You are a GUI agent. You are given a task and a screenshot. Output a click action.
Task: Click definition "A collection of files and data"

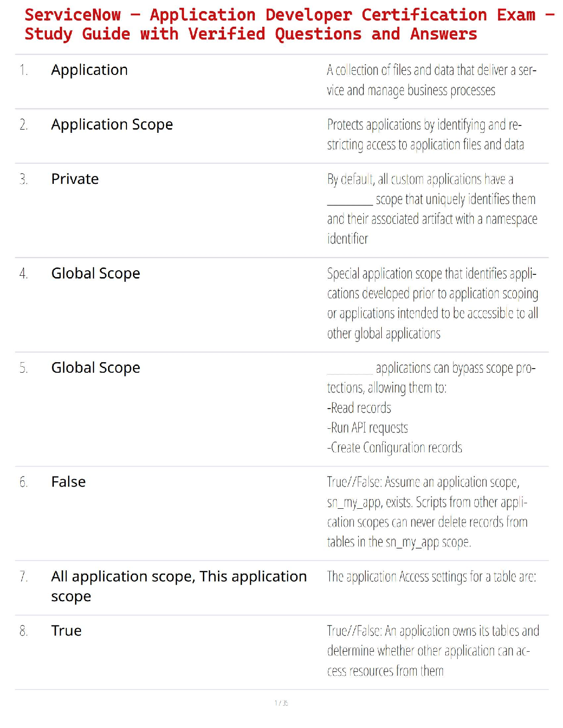[431, 80]
